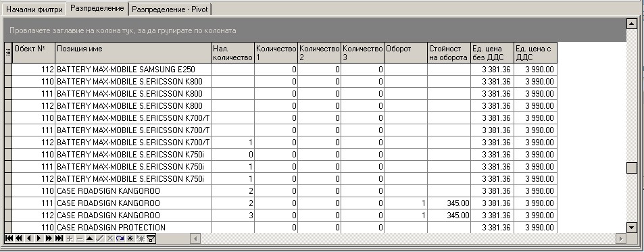Click Ед. цена с ДДС header
The height and width of the screenshot is (252, 644).
pos(536,53)
